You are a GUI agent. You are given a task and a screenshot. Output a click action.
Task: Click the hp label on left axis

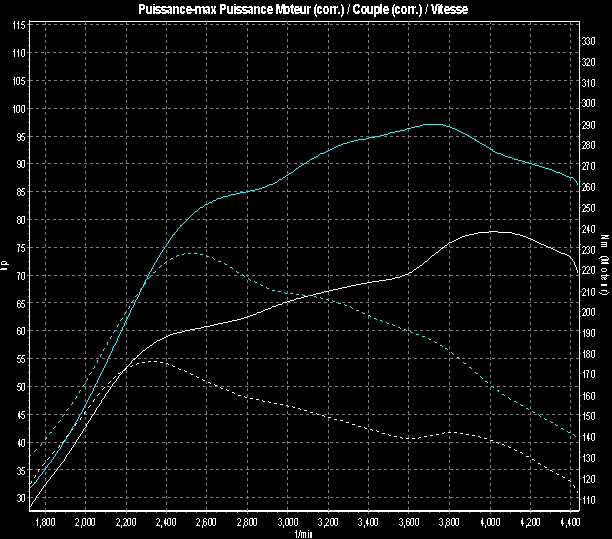tap(5, 266)
